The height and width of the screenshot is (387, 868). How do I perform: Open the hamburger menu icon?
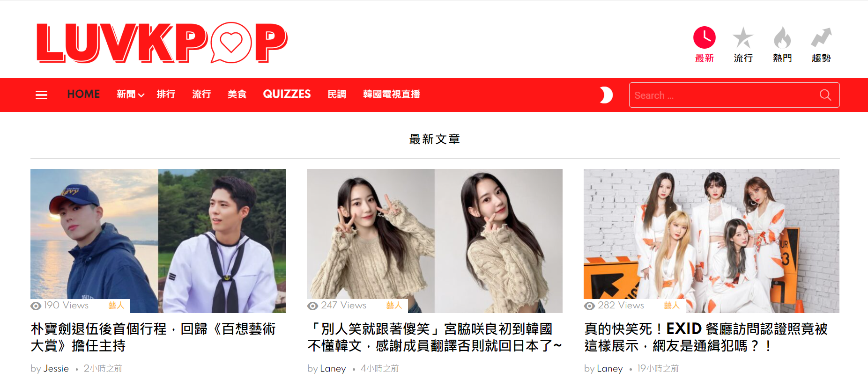tap(41, 95)
